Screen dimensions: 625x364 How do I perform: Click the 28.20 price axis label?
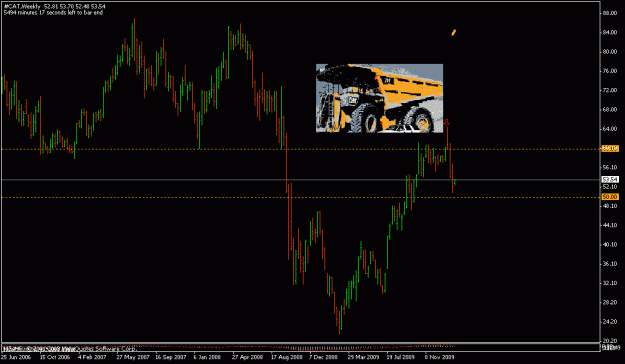[610, 303]
